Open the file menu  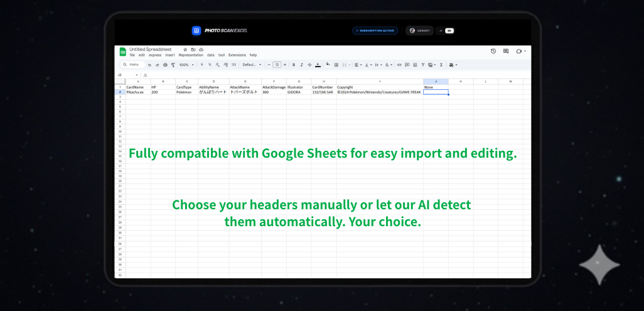[x=132, y=55]
